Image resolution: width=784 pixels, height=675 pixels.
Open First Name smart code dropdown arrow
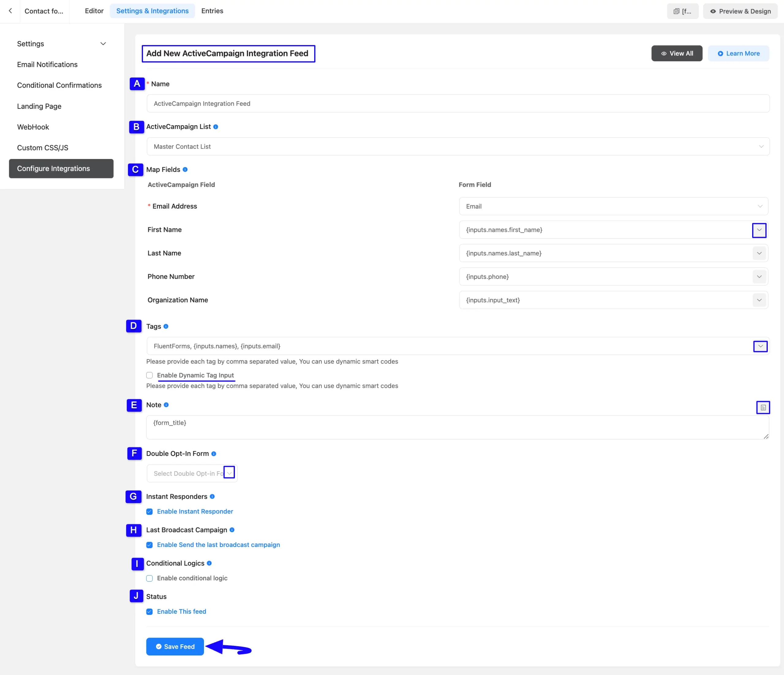[759, 230]
